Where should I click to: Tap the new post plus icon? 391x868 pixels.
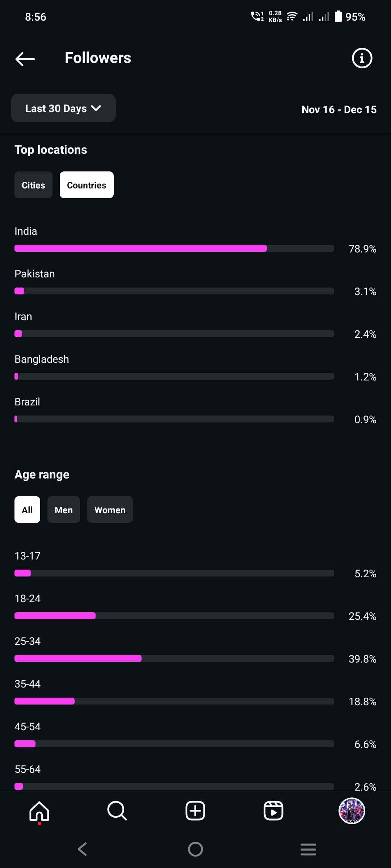195,811
